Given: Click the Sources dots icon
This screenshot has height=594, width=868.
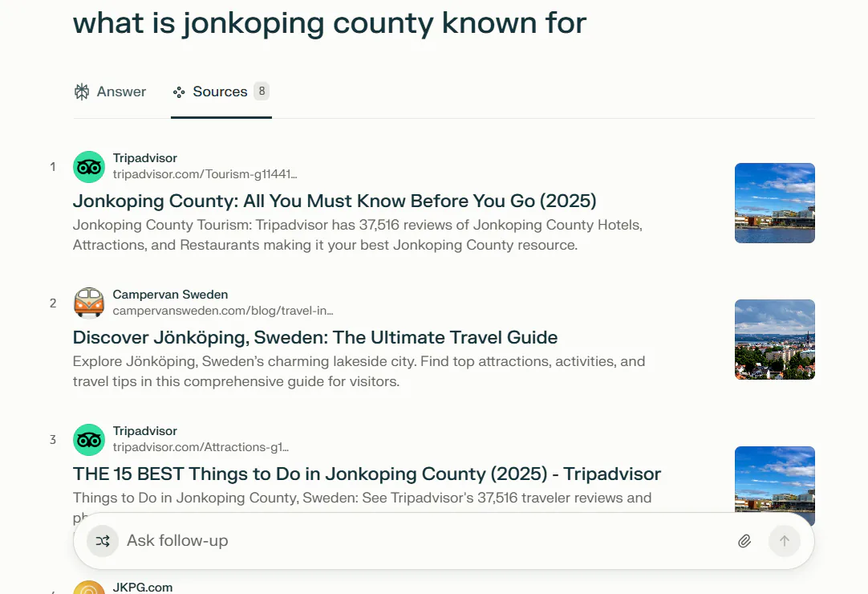Looking at the screenshot, I should 178,92.
